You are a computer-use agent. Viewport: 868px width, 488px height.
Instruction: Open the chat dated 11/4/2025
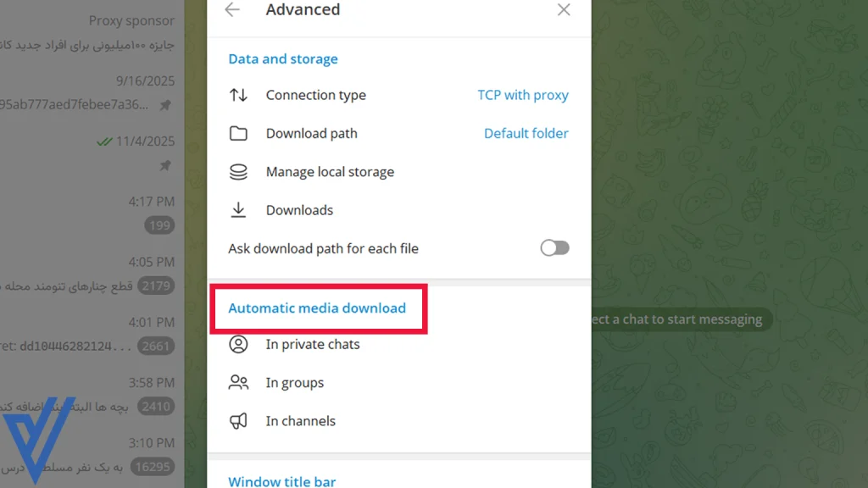[x=92, y=152]
